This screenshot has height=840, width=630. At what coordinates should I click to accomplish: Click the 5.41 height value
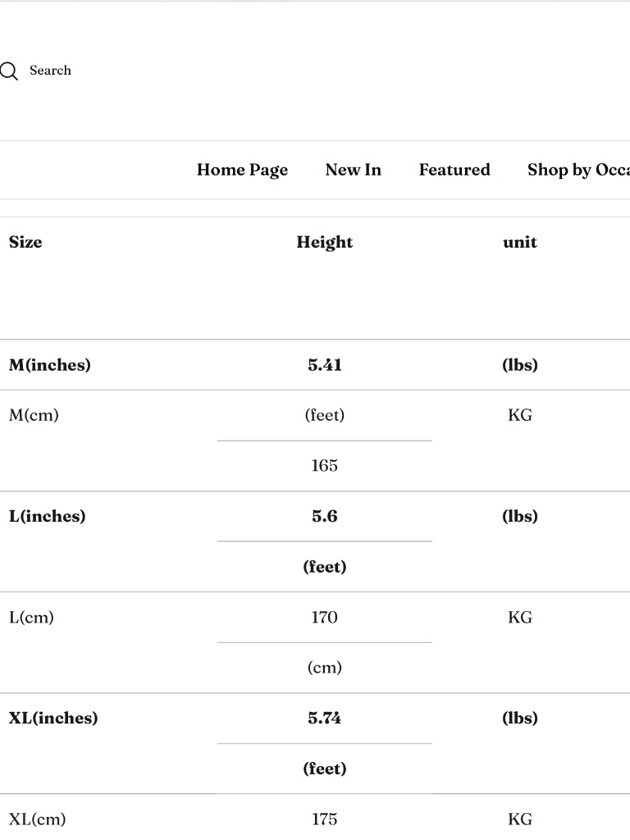[x=325, y=365]
